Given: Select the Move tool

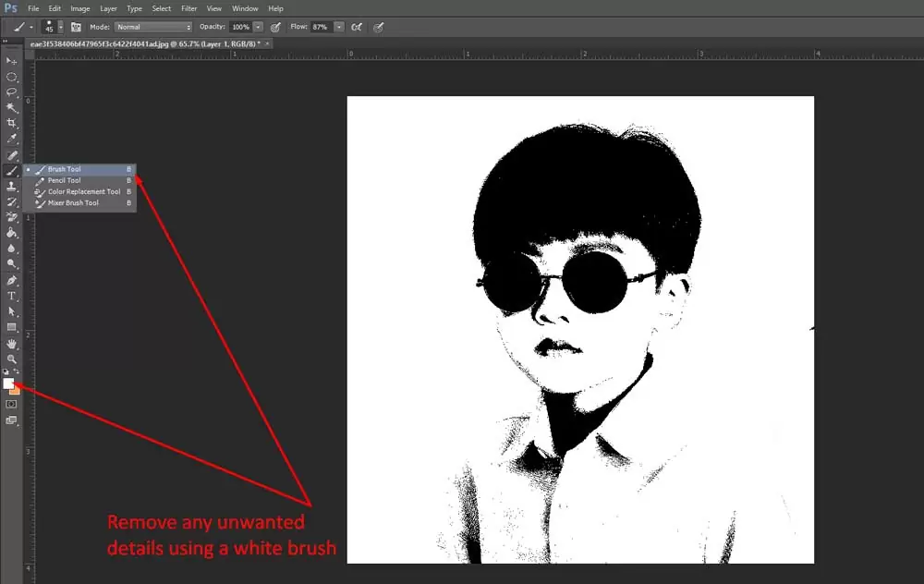Looking at the screenshot, I should tap(12, 60).
